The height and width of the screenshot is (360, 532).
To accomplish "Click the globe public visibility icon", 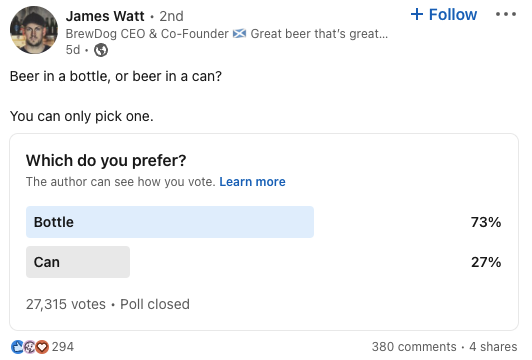I will [101, 50].
